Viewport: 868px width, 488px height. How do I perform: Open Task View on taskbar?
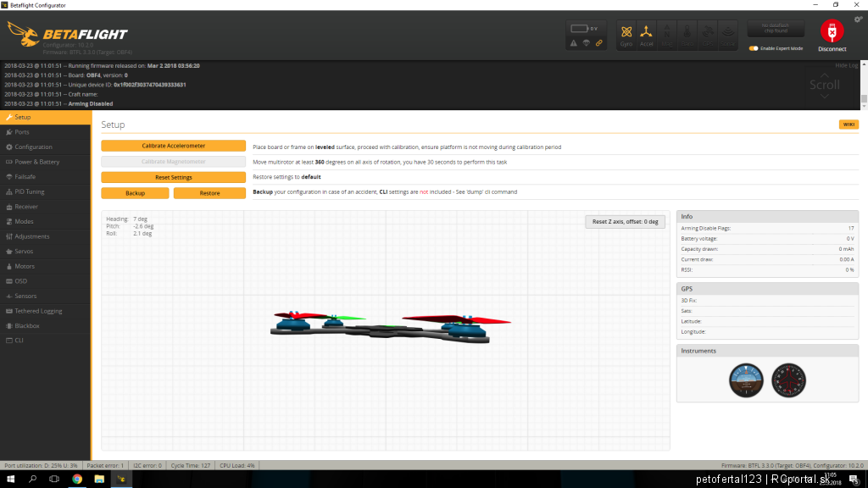54,480
